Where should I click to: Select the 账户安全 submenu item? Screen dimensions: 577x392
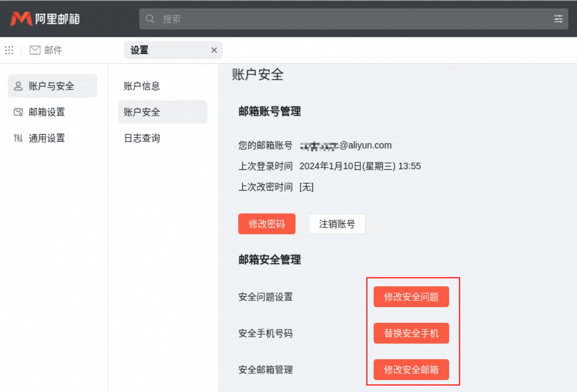pyautogui.click(x=142, y=112)
